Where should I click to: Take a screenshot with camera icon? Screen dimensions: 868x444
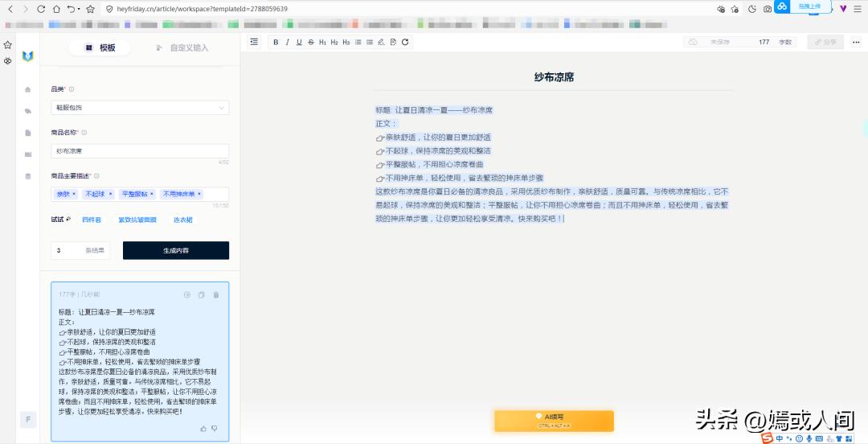[x=768, y=9]
